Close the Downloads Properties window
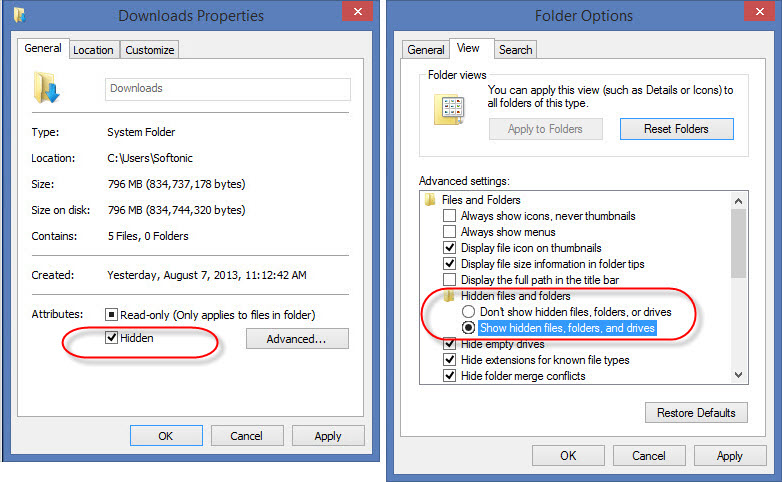This screenshot has width=782, height=482. 356,13
